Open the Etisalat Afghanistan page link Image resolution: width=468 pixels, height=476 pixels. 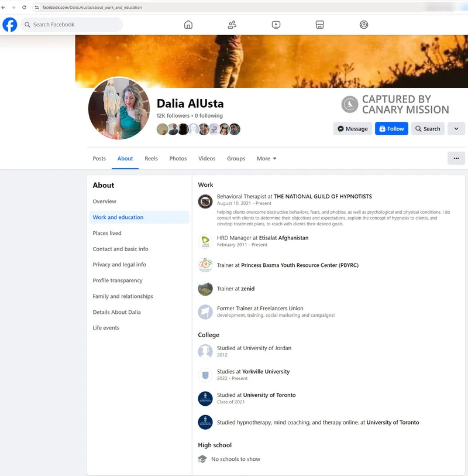pyautogui.click(x=284, y=238)
